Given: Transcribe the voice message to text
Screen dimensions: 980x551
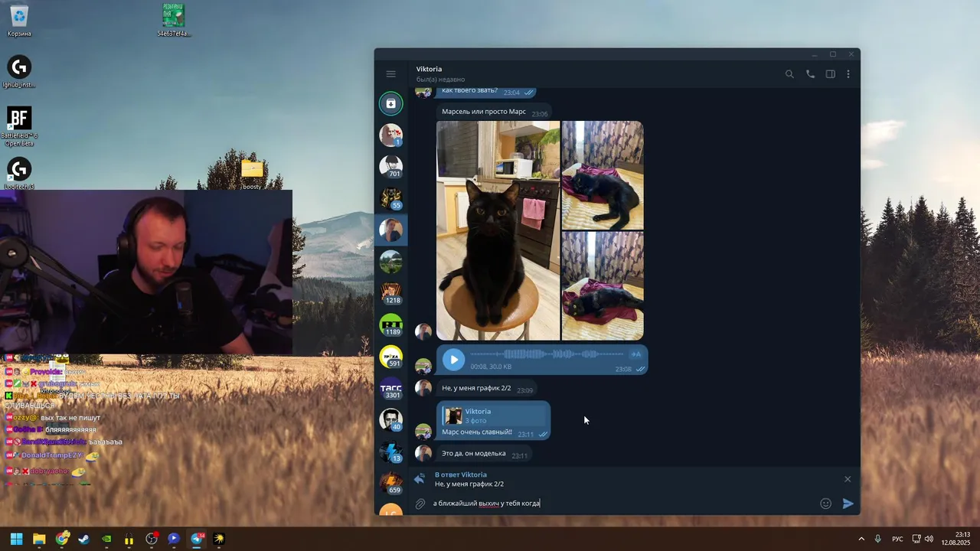Looking at the screenshot, I should tap(635, 354).
